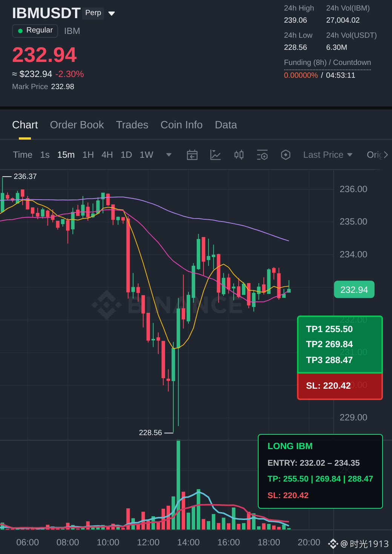Open the calendar go-to-date icon
The height and width of the screenshot is (554, 392).
tap(192, 155)
